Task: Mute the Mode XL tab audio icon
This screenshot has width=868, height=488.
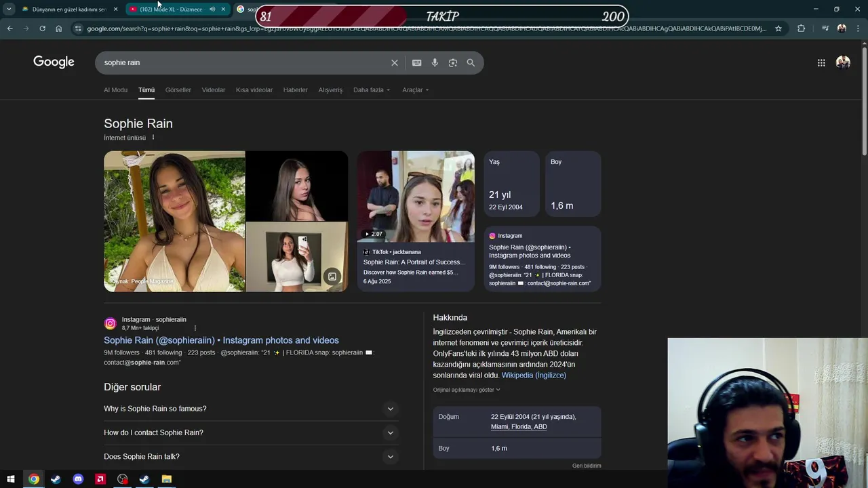Action: [x=212, y=9]
